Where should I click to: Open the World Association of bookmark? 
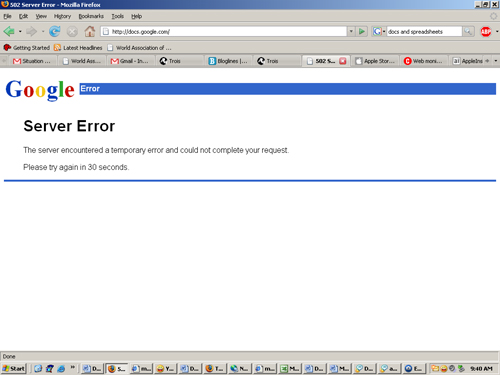click(x=139, y=48)
